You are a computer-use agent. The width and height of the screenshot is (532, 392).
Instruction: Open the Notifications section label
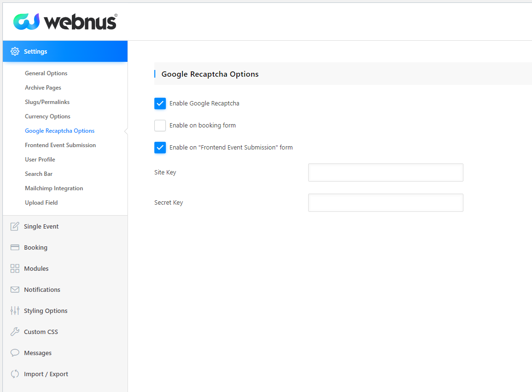(x=42, y=289)
